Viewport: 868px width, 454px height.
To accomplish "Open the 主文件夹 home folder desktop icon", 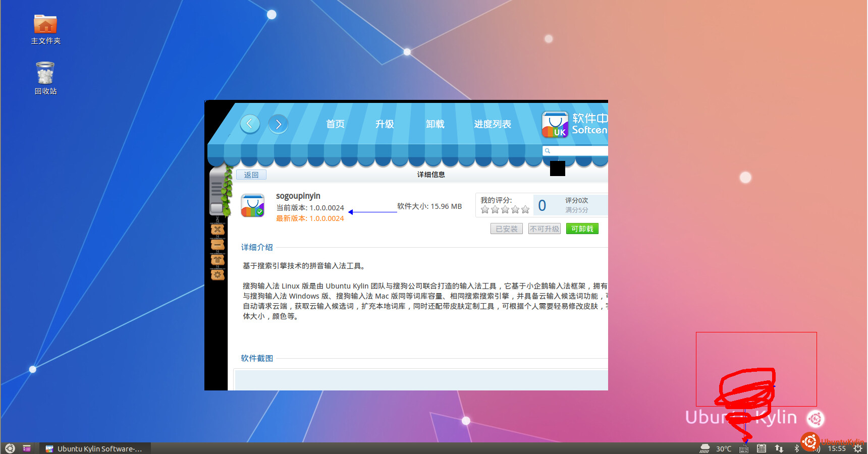I will point(45,24).
